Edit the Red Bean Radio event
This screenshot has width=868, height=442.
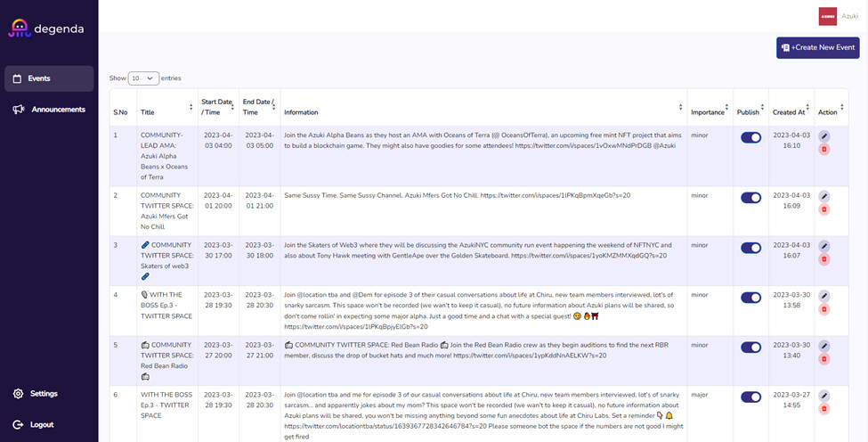824,346
